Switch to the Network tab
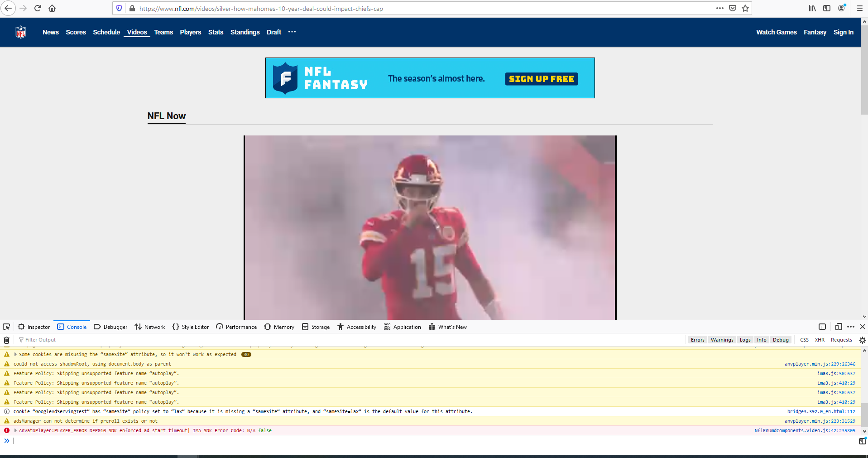This screenshot has height=458, width=868. click(x=149, y=327)
